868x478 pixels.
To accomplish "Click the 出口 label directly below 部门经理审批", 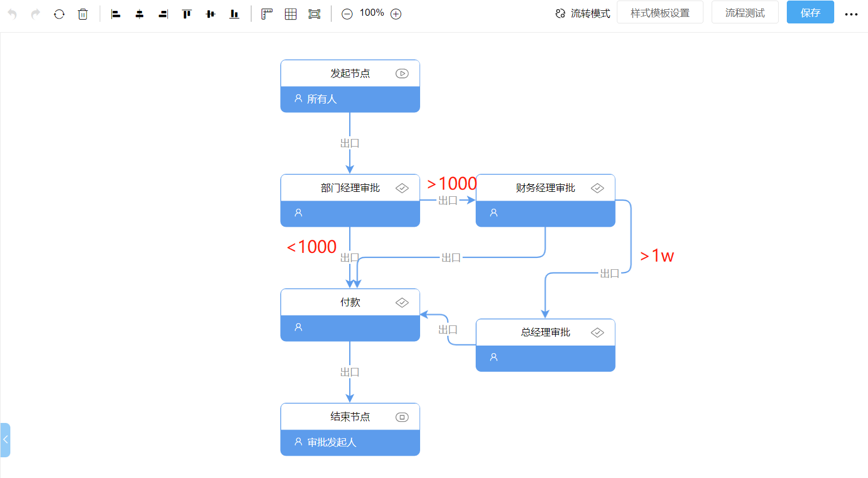I will (350, 258).
